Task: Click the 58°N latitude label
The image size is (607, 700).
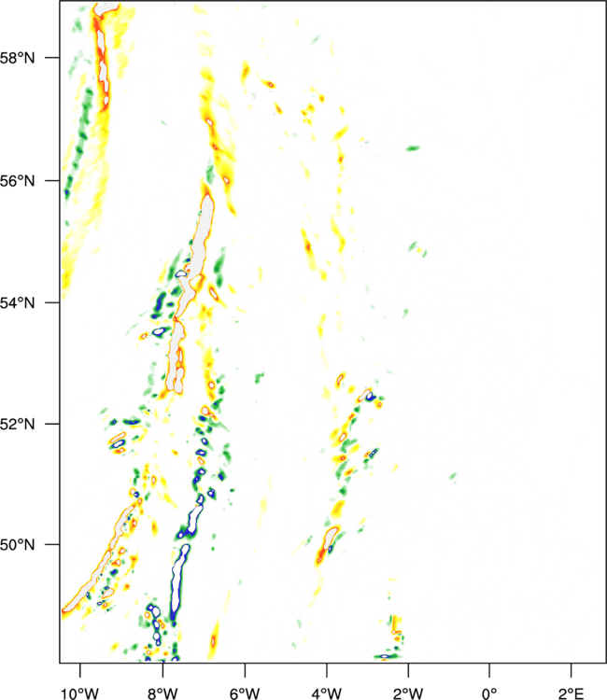Action: tap(17, 58)
